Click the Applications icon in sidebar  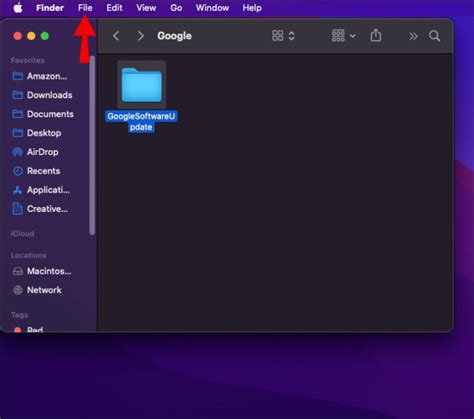pos(18,190)
